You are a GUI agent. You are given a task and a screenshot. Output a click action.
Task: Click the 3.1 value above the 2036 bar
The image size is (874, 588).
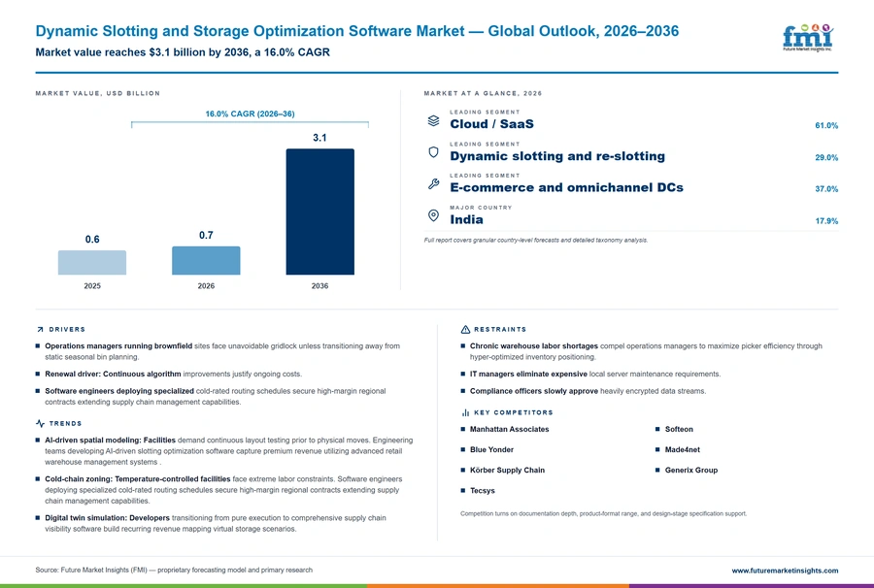click(319, 138)
